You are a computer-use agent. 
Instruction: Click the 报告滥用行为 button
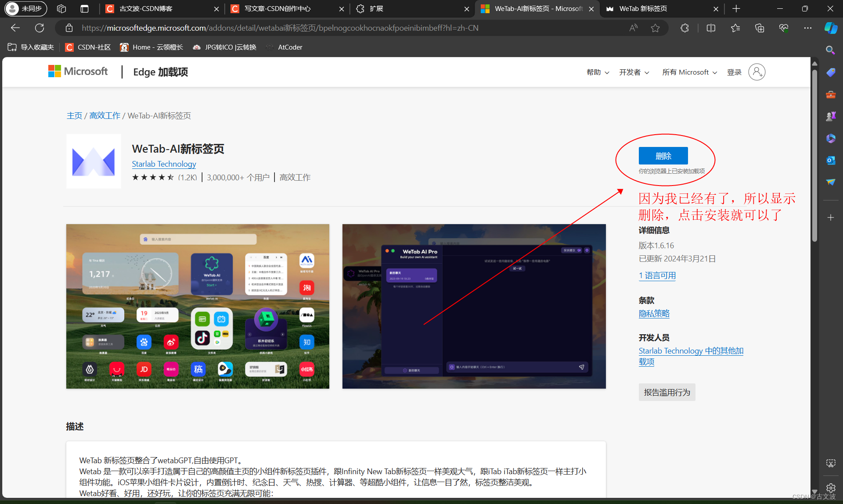pyautogui.click(x=666, y=392)
